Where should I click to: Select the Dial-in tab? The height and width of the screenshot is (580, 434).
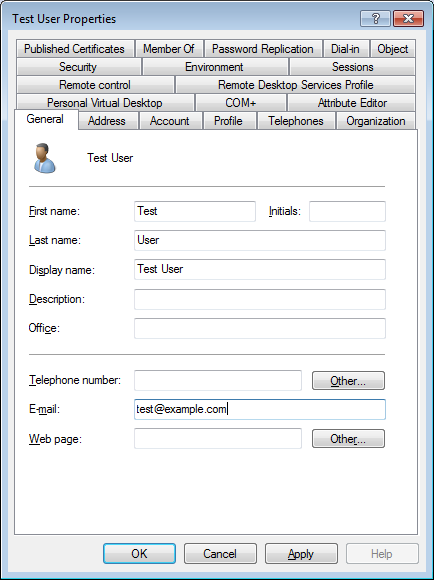345,49
